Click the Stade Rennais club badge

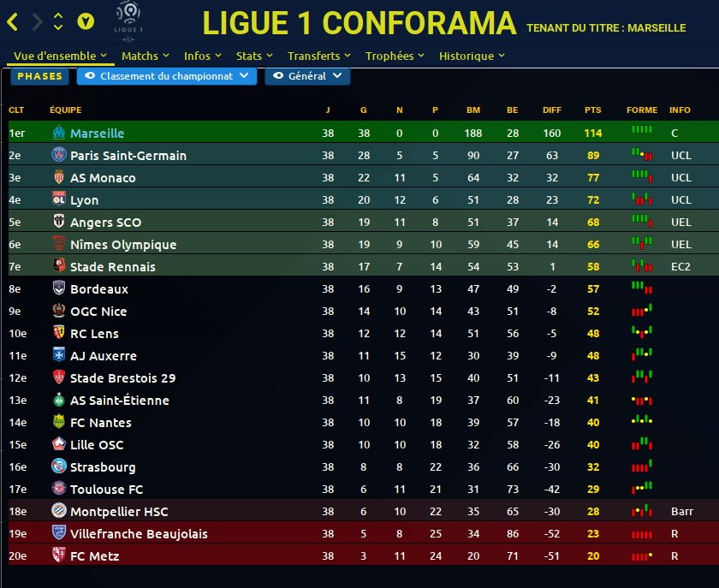point(59,266)
